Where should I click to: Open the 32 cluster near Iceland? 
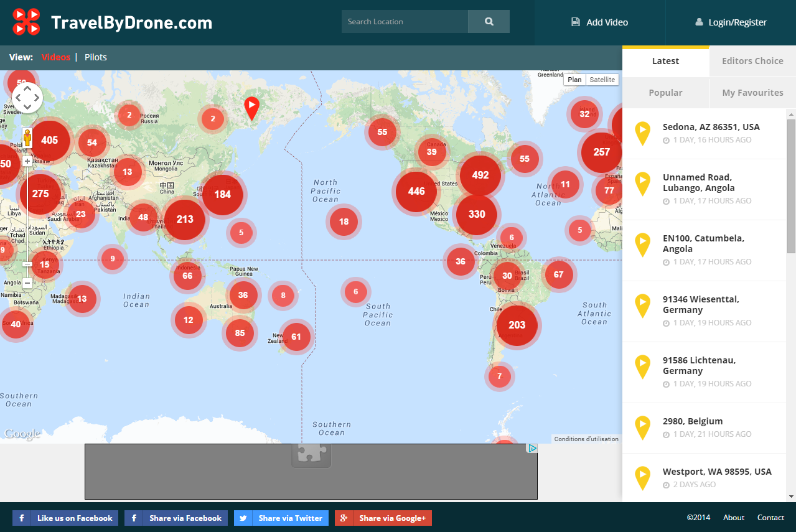(x=584, y=114)
